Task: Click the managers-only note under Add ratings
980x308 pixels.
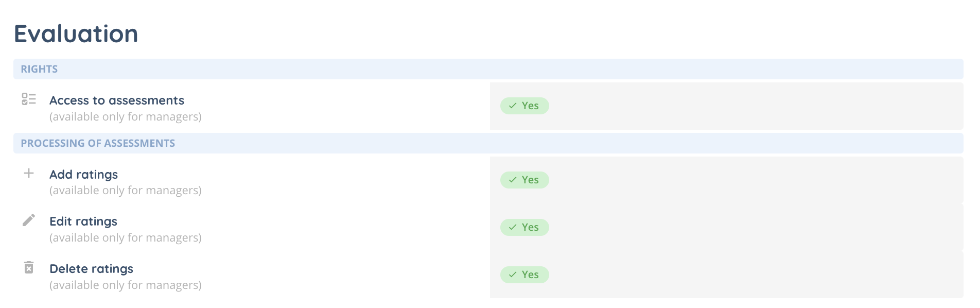Action: 126,191
